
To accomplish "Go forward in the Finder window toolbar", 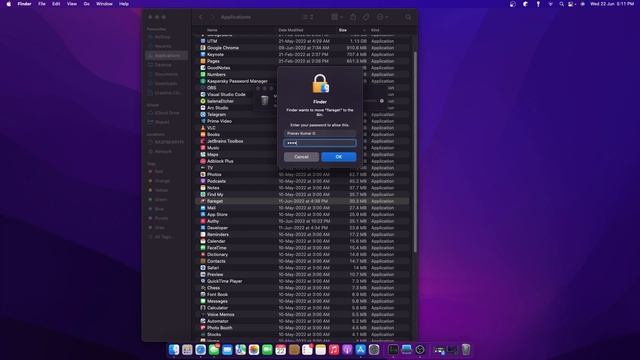I will point(212,17).
